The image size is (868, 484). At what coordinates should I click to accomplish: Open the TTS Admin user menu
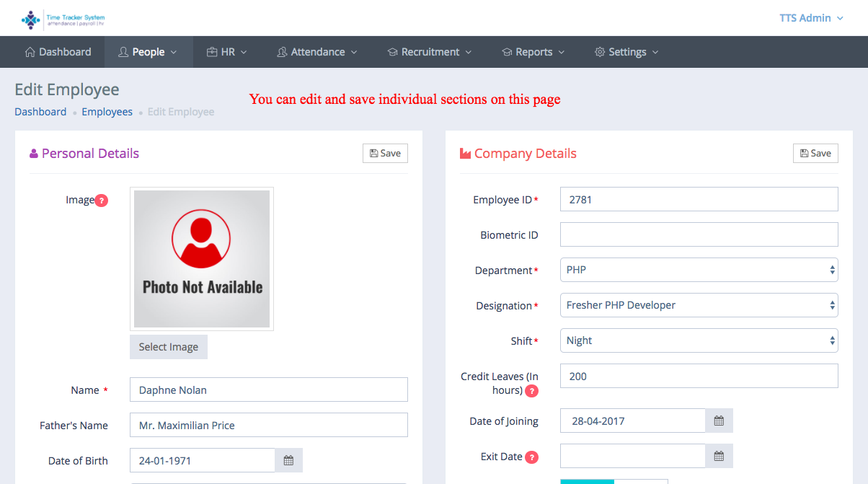pyautogui.click(x=810, y=18)
